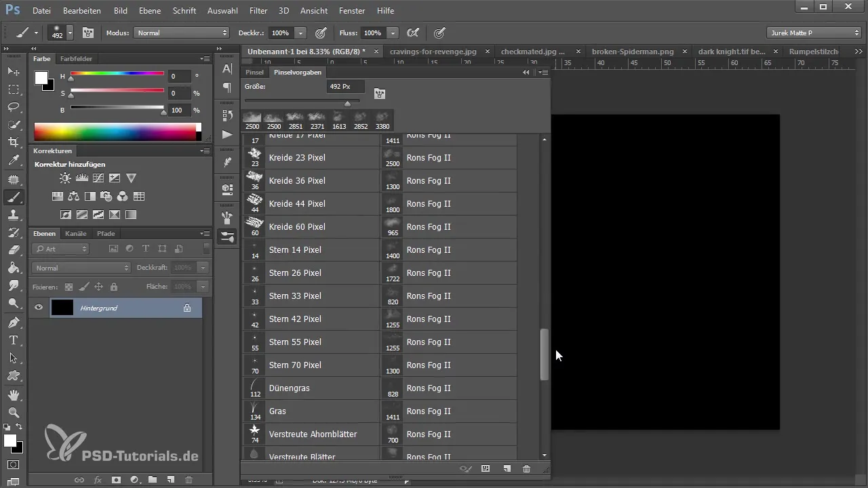The height and width of the screenshot is (488, 868).
Task: Pick a color from the spectrum ramp
Action: click(x=115, y=131)
